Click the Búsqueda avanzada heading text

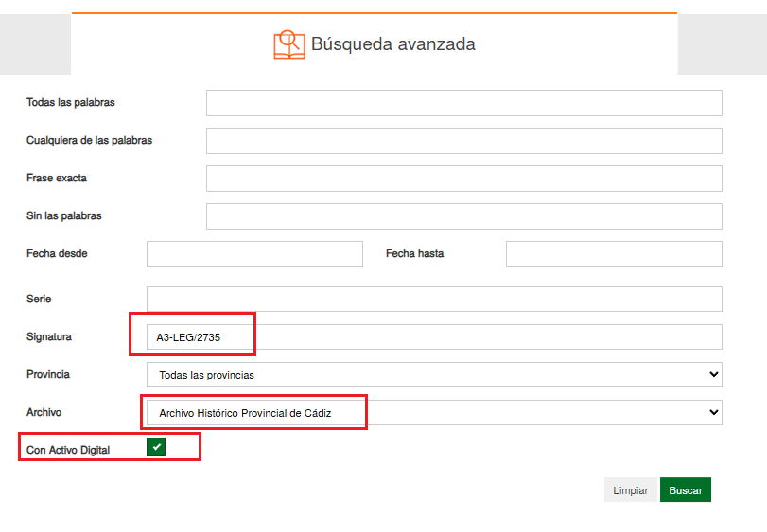coord(392,44)
